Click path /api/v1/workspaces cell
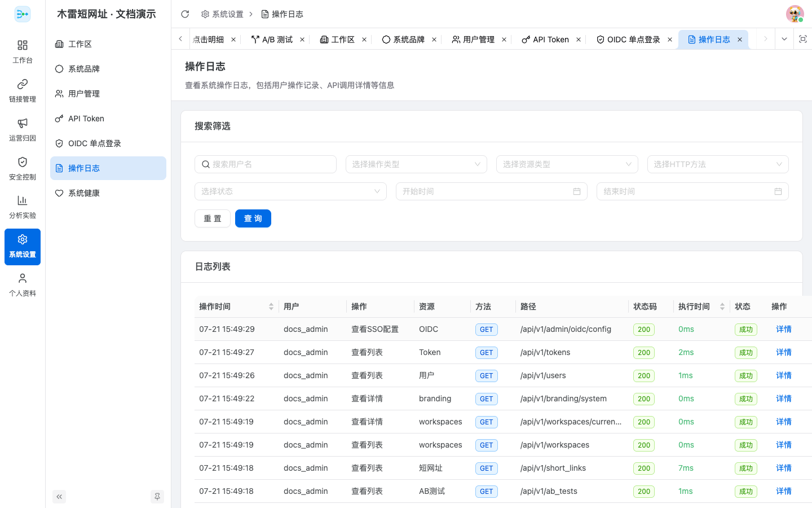The image size is (812, 508). [x=555, y=445]
